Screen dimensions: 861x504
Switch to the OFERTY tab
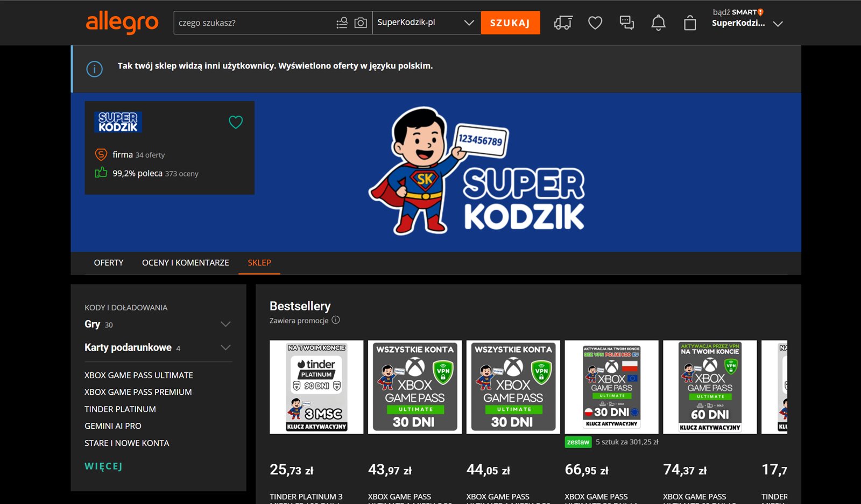(x=109, y=262)
